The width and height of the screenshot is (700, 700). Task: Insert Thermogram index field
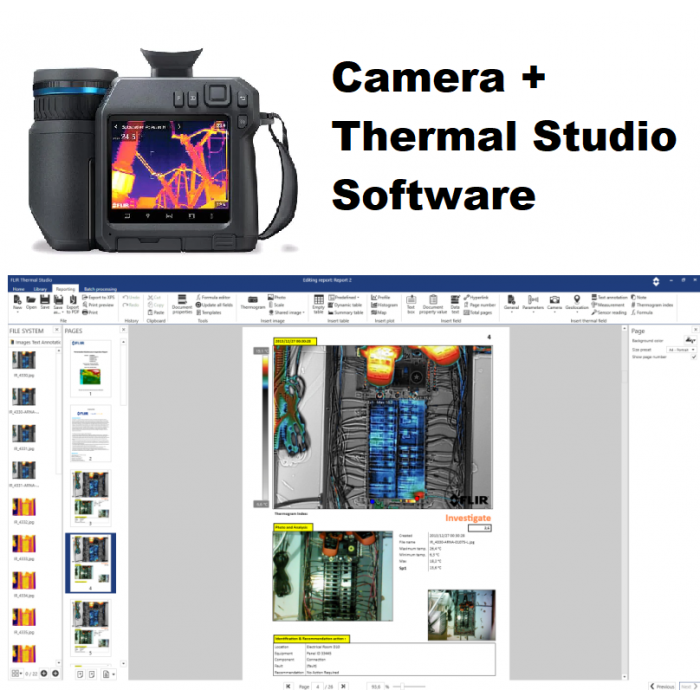point(652,305)
